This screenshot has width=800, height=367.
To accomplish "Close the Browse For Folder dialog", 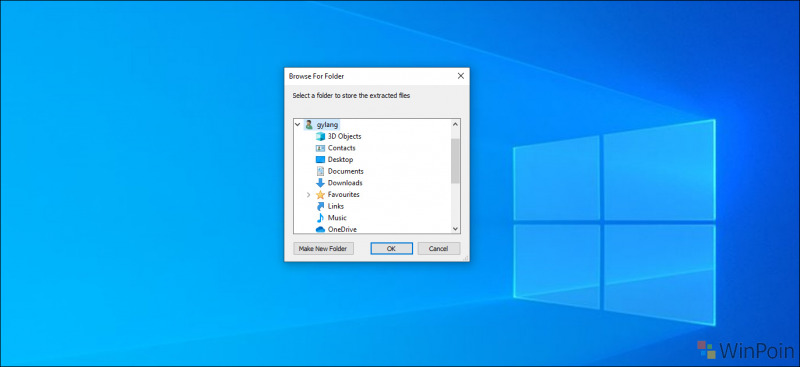I will (x=461, y=76).
